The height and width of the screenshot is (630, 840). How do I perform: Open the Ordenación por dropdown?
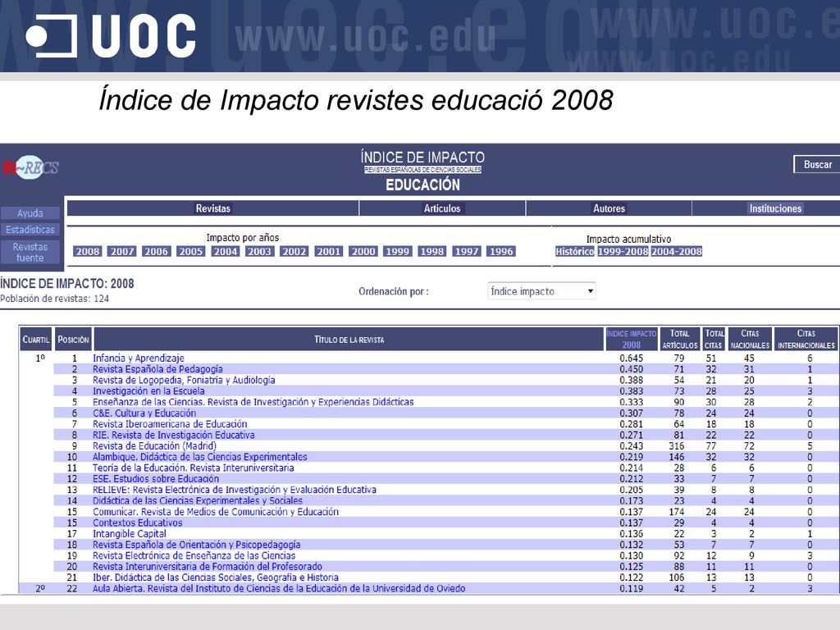click(541, 291)
